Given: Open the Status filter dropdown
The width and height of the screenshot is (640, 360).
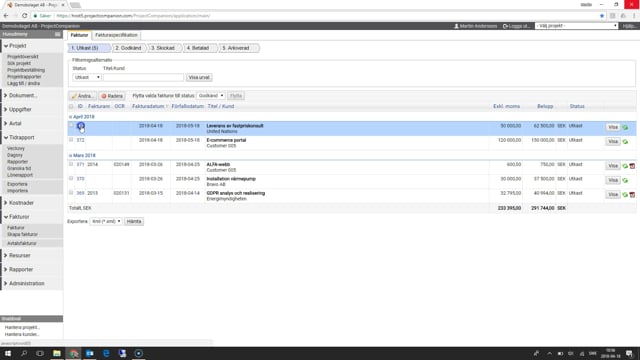Looking at the screenshot, I should pyautogui.click(x=87, y=77).
